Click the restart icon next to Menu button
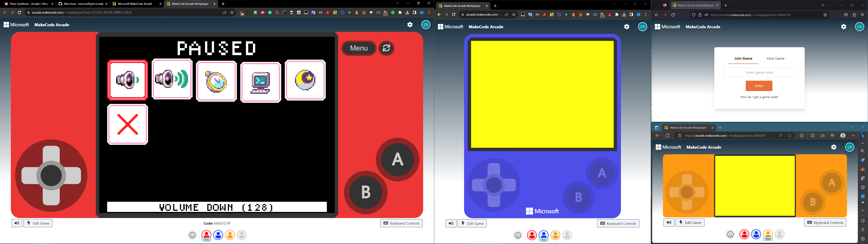Screen dimensions: 868x244 coord(386,48)
